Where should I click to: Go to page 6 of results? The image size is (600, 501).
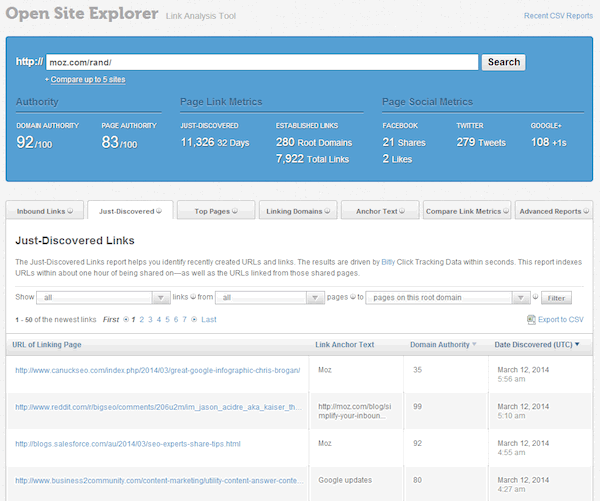click(176, 320)
